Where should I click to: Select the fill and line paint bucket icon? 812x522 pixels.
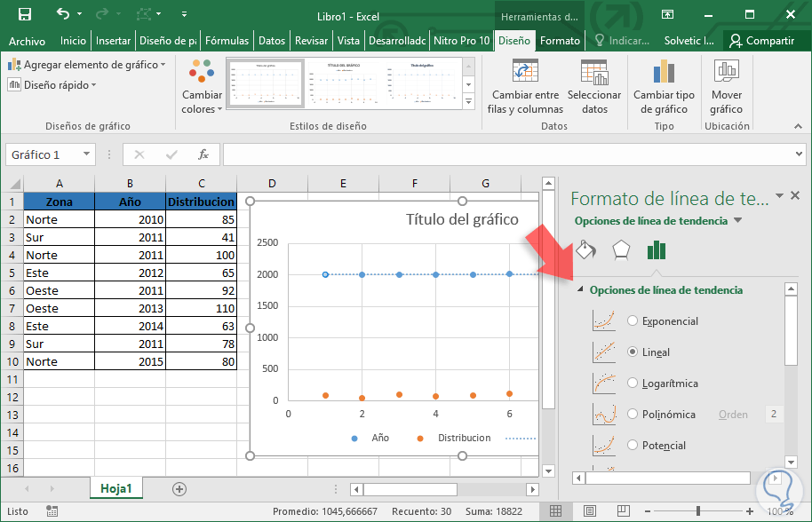585,249
